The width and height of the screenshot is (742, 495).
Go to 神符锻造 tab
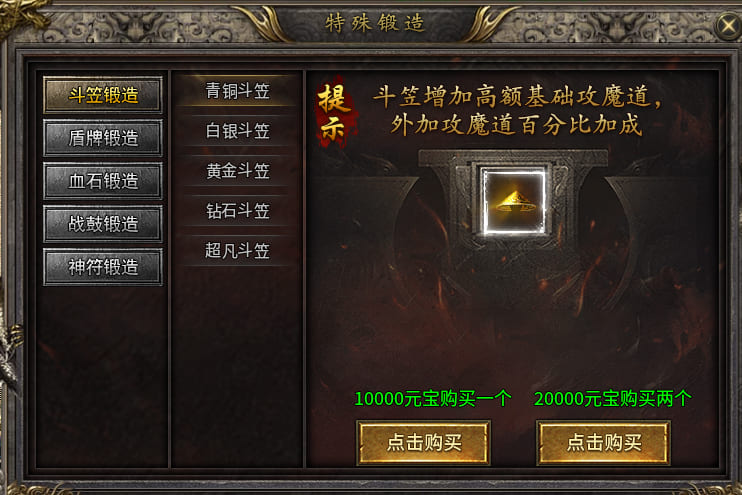[x=103, y=267]
